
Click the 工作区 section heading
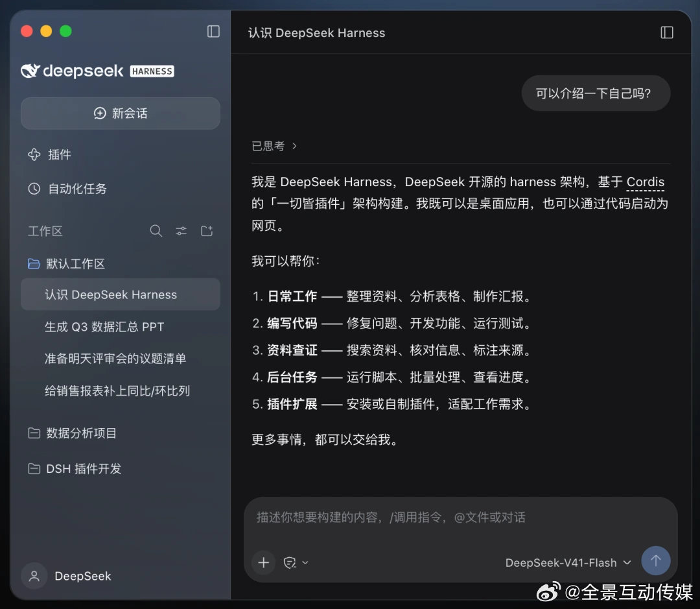[45, 231]
